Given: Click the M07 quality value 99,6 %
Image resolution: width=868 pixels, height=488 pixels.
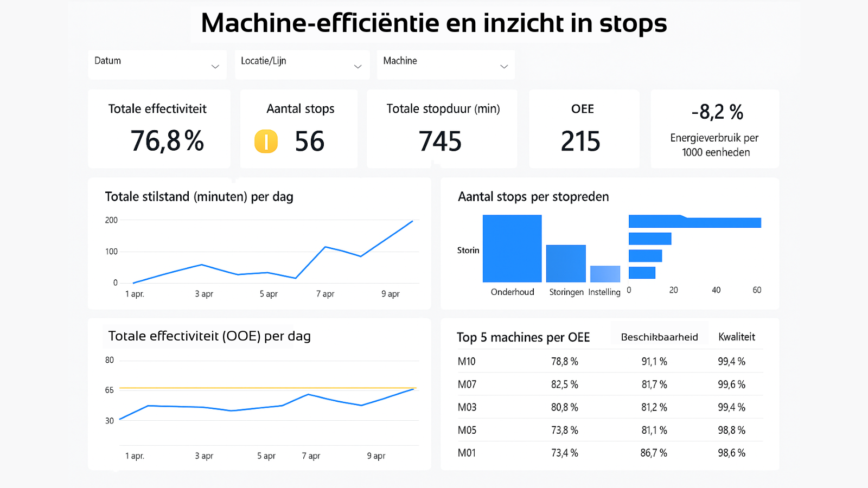Looking at the screenshot, I should point(732,384).
